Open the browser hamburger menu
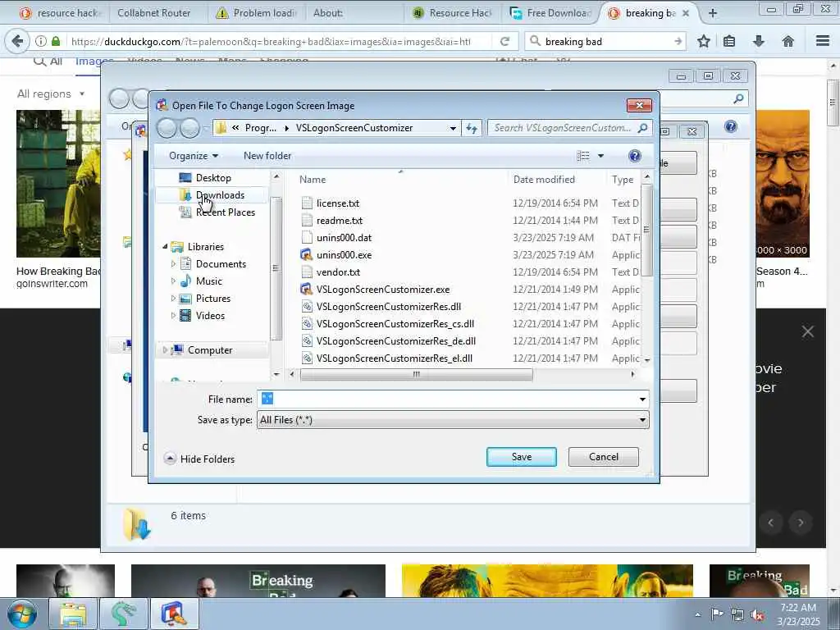 coord(823,41)
